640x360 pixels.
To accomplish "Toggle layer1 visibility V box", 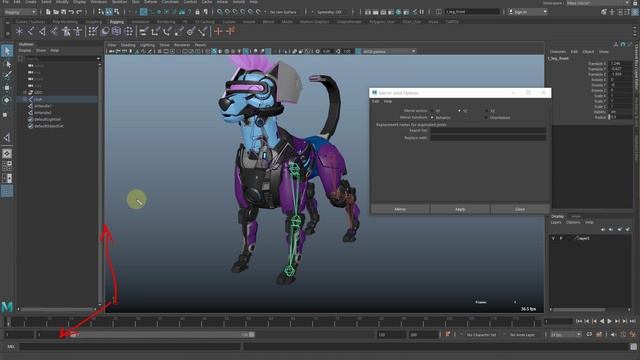I will coord(553,238).
